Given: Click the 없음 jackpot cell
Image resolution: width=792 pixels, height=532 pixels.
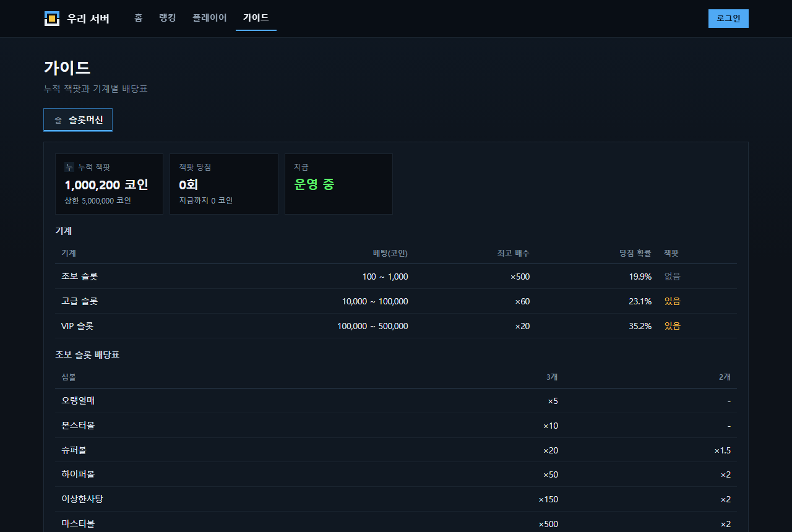Looking at the screenshot, I should (673, 277).
